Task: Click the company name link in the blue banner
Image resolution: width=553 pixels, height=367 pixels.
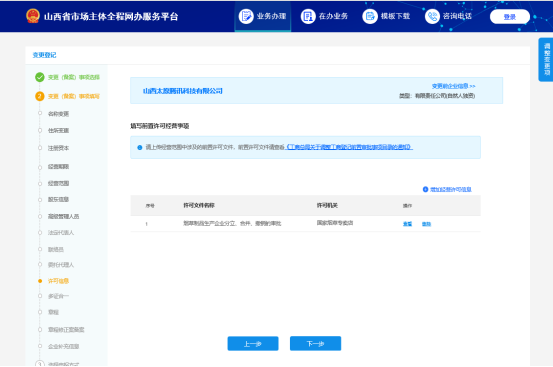Action: [183, 91]
